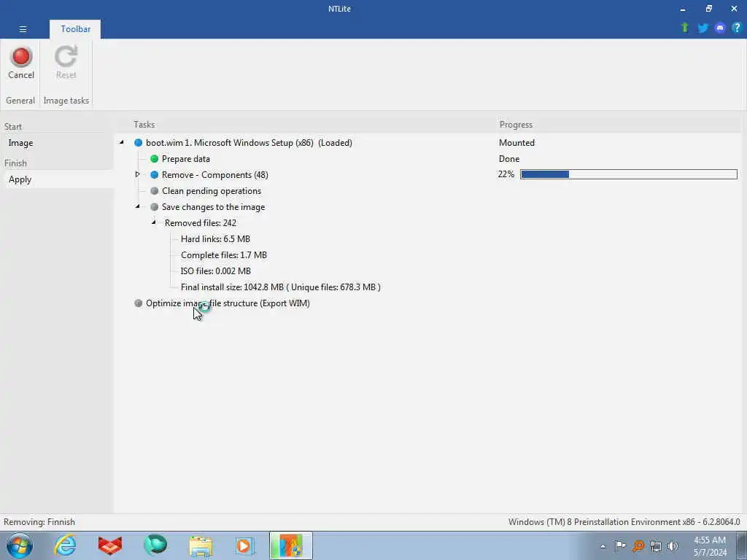Click the green update arrow icon
The height and width of the screenshot is (560, 747).
click(684, 28)
